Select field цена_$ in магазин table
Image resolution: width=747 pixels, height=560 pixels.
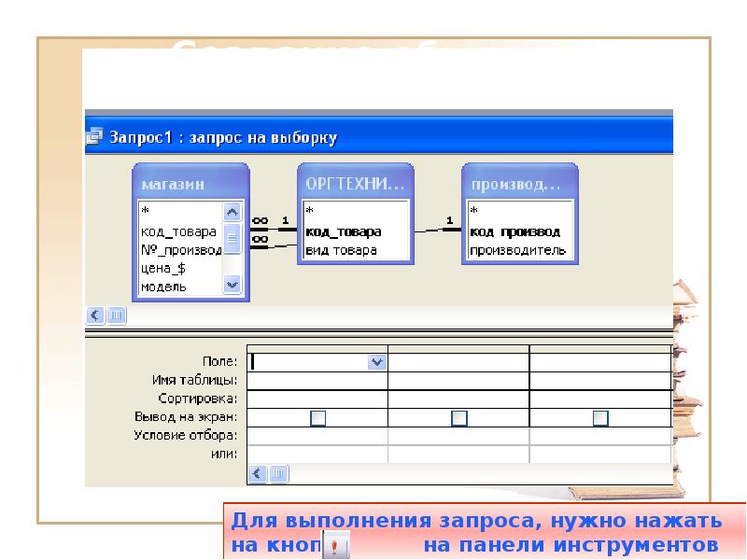point(164,268)
